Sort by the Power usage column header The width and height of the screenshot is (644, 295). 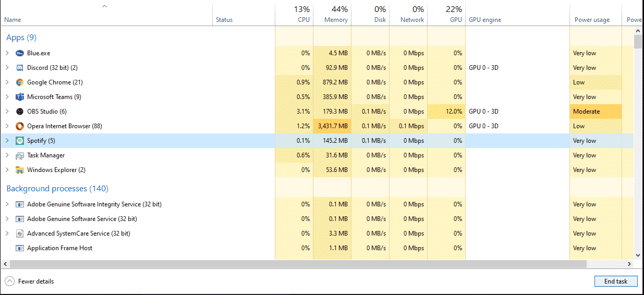point(596,15)
